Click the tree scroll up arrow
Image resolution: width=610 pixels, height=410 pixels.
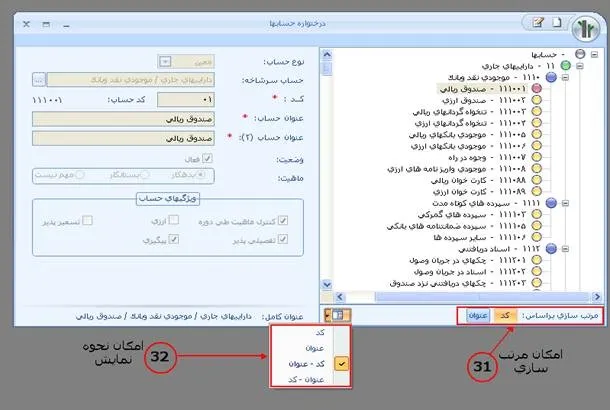[x=327, y=55]
